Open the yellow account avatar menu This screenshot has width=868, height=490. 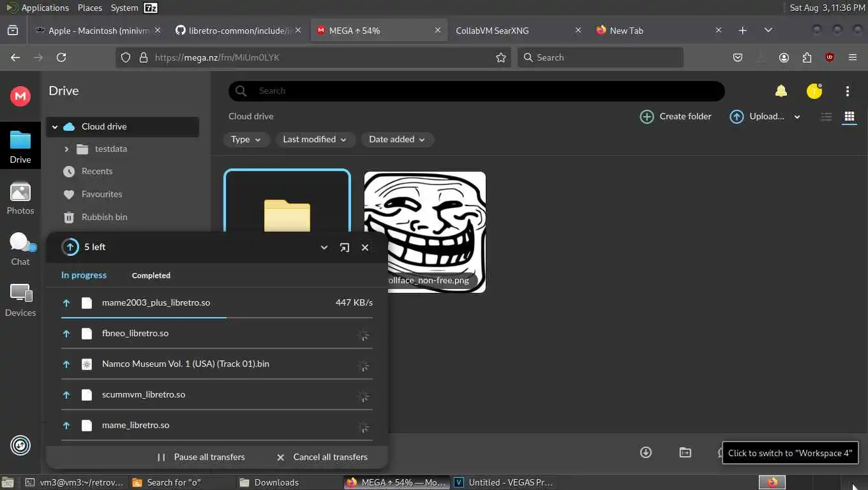click(814, 91)
